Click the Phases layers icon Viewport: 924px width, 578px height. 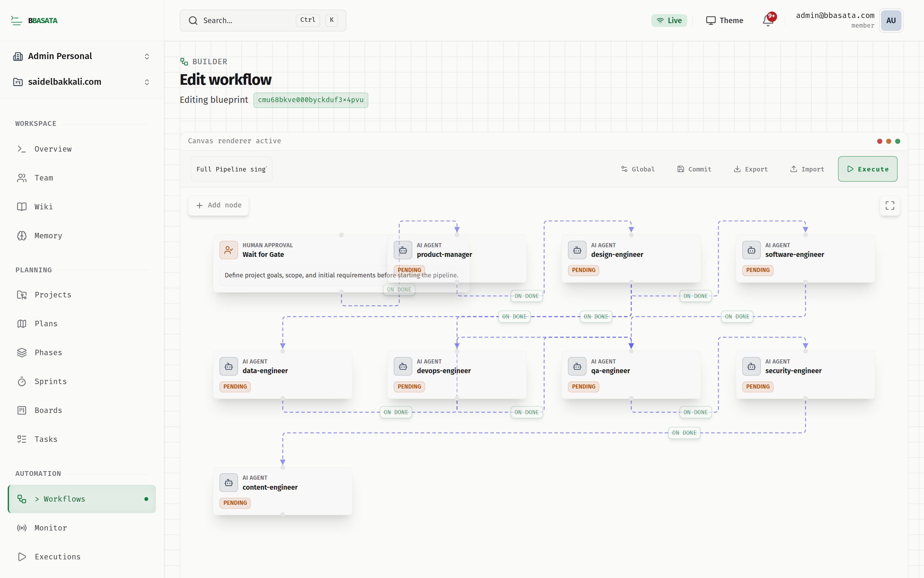(22, 353)
